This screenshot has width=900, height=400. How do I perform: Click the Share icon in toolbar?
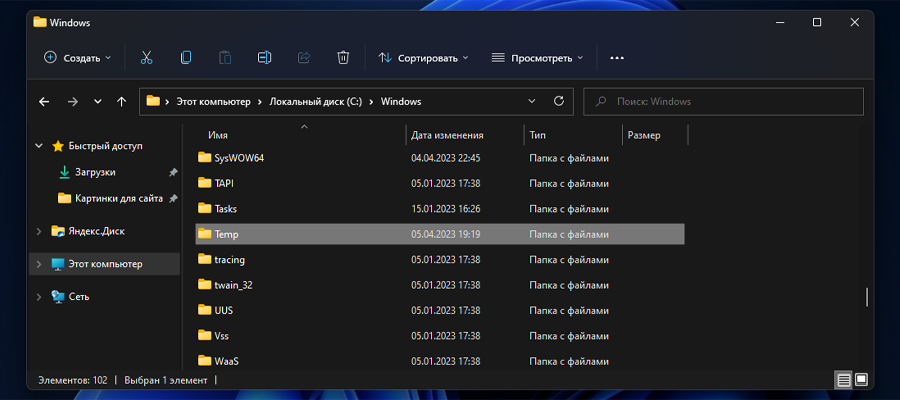[304, 57]
